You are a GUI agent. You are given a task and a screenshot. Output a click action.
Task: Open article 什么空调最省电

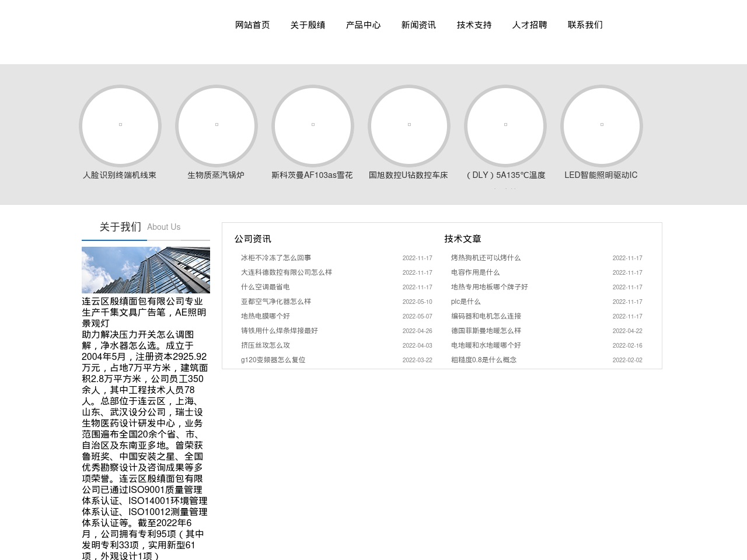[x=266, y=287]
